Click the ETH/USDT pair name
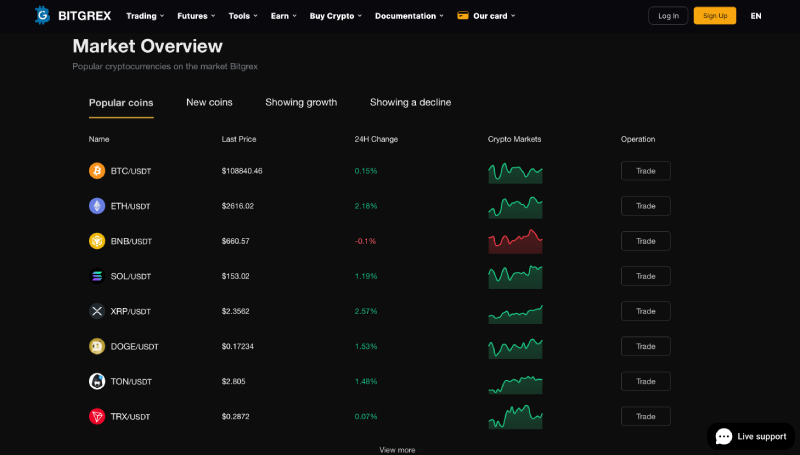The width and height of the screenshot is (800, 455). (x=130, y=206)
